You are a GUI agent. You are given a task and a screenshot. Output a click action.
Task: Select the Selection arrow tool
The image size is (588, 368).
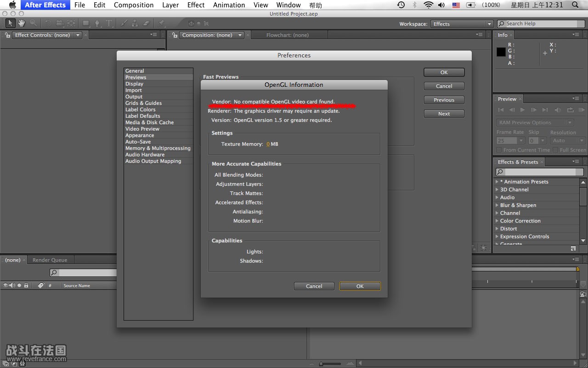point(10,23)
